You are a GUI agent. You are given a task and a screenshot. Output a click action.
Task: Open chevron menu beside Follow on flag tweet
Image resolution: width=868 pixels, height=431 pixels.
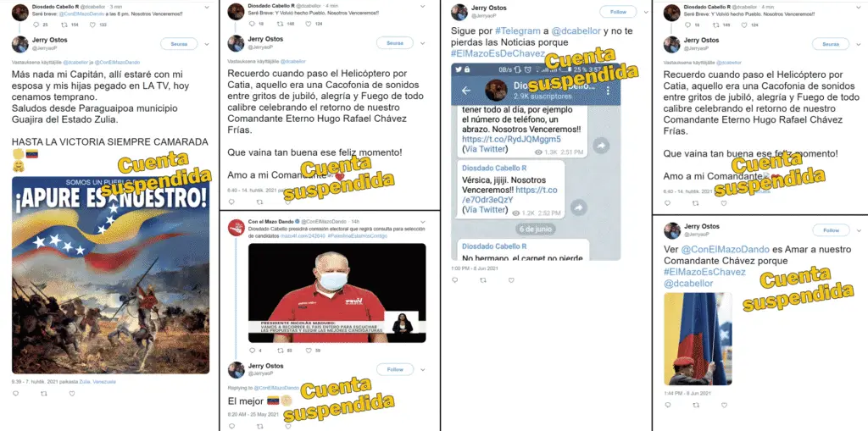[x=859, y=230]
